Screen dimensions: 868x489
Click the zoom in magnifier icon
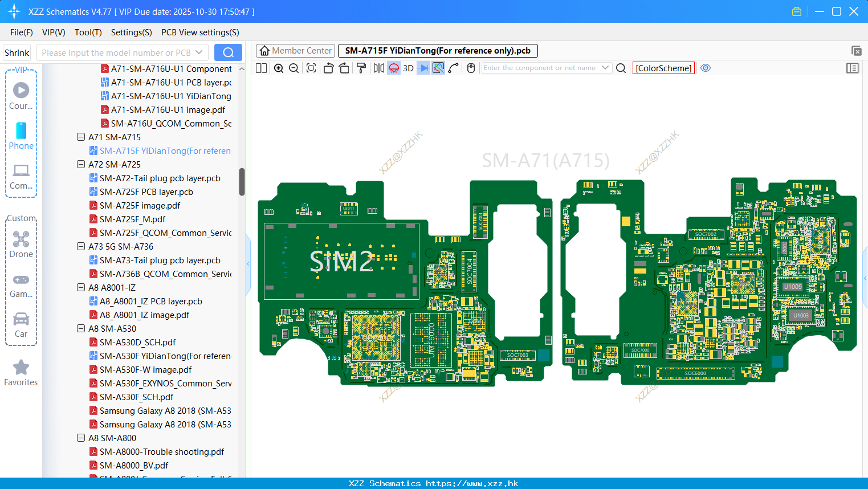[279, 68]
